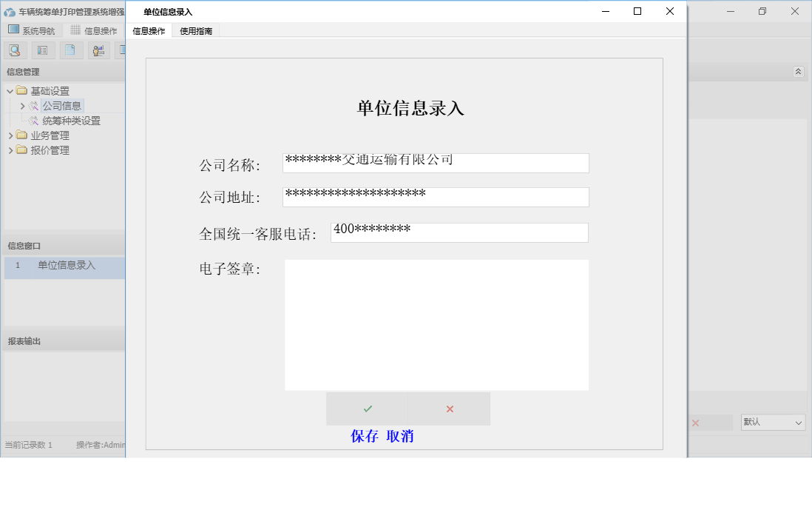Click the green checkmark confirm icon
812x507 pixels.
(x=368, y=408)
